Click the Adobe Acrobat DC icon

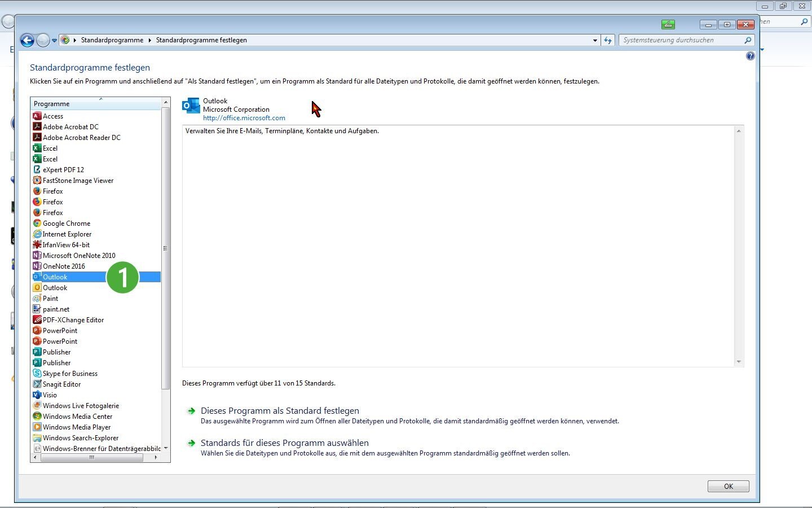[x=37, y=127]
